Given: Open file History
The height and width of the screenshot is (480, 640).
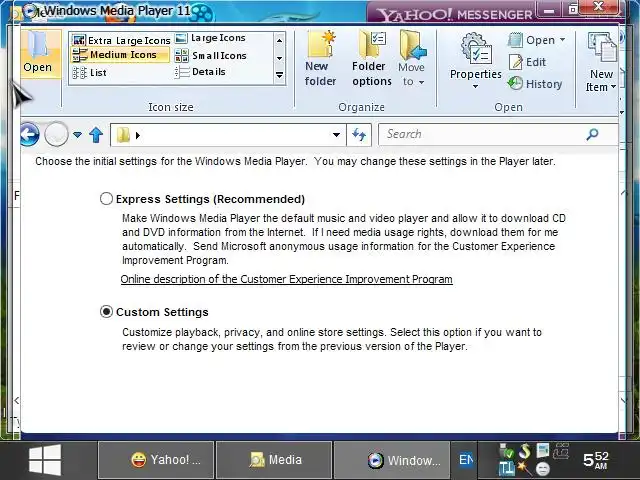Looking at the screenshot, I should pos(535,84).
